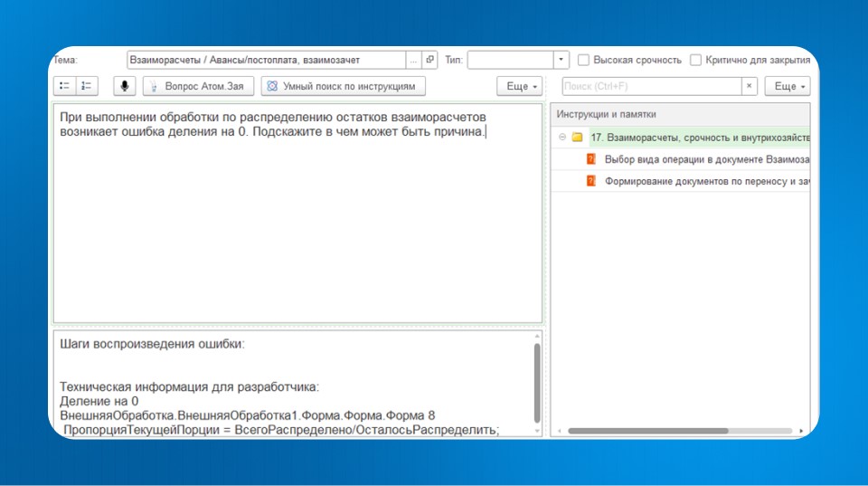Click the question description text area
This screenshot has width=868, height=486.
[297, 214]
